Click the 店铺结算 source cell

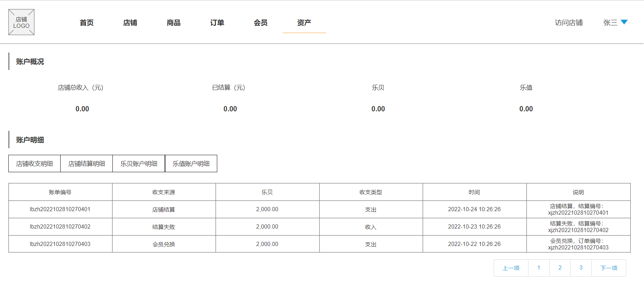coord(164,209)
